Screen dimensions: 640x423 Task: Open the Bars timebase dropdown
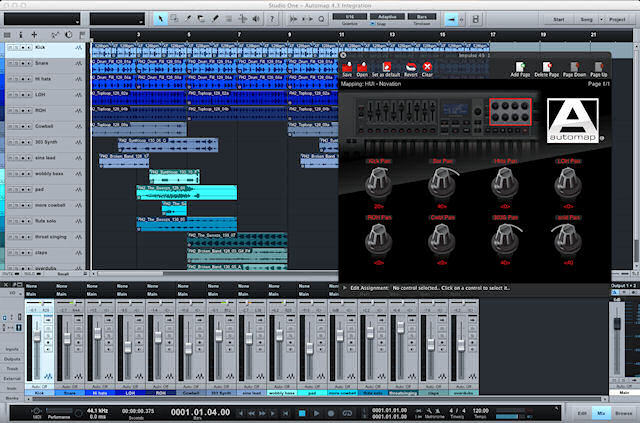pyautogui.click(x=422, y=17)
